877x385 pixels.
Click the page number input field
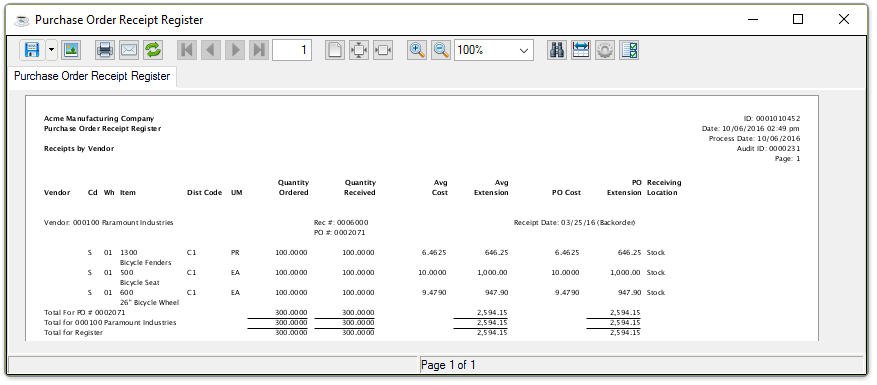point(292,50)
